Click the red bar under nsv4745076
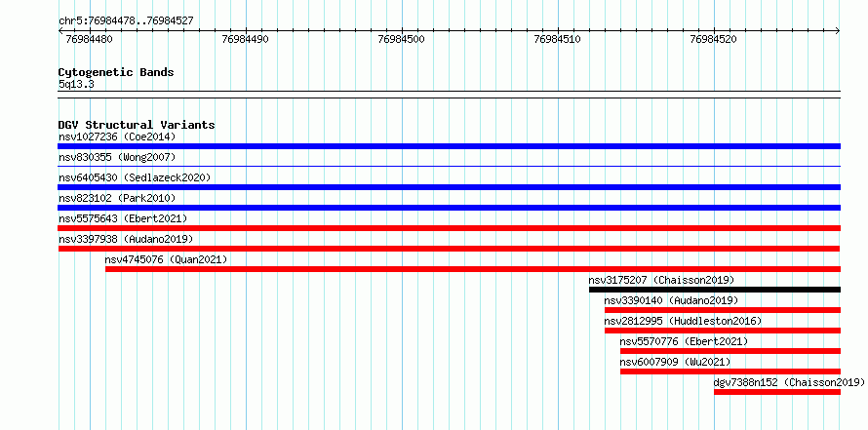Screen dimensions: 868x430 pyautogui.click(x=473, y=269)
